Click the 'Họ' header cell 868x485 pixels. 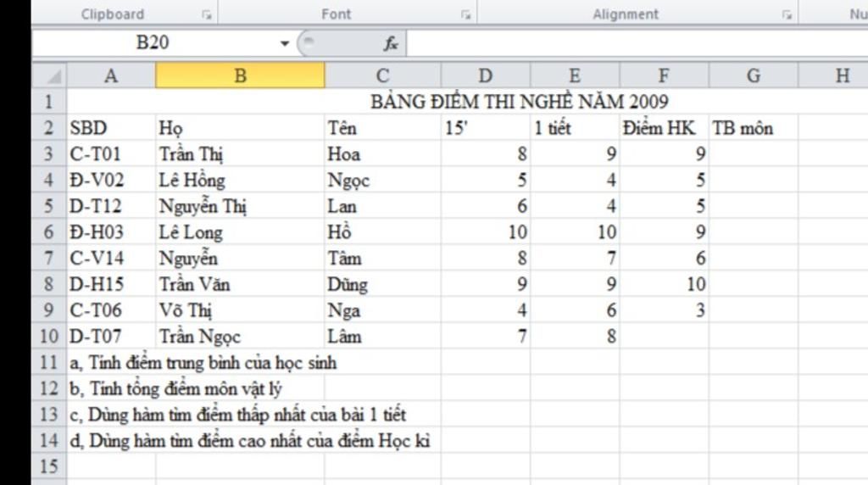pos(240,128)
